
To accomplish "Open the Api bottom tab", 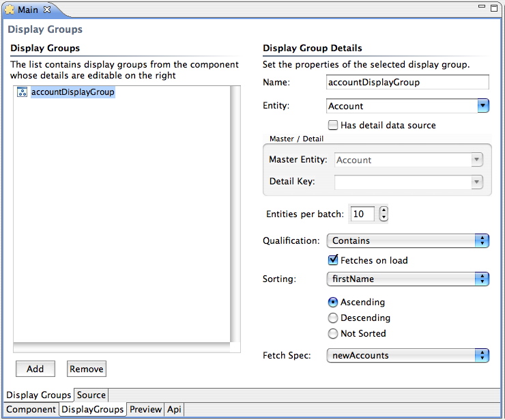I will [174, 409].
